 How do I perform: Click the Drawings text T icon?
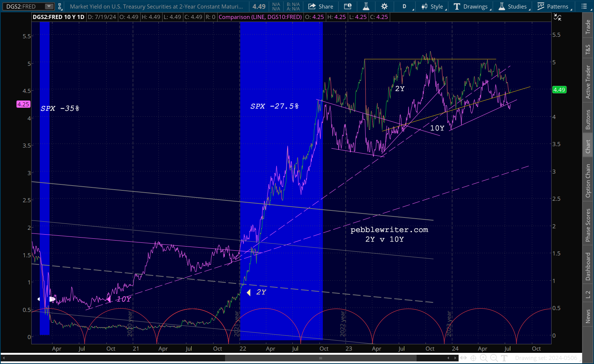[457, 6]
